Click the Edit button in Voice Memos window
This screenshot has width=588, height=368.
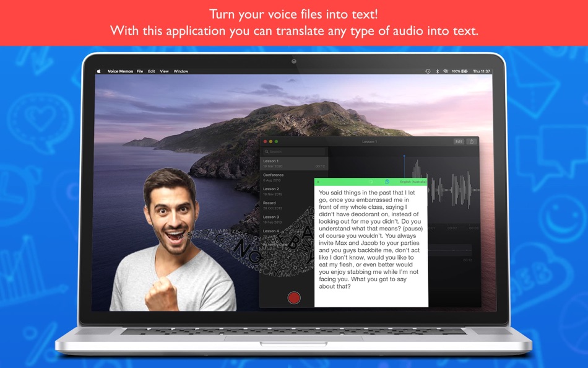(459, 142)
